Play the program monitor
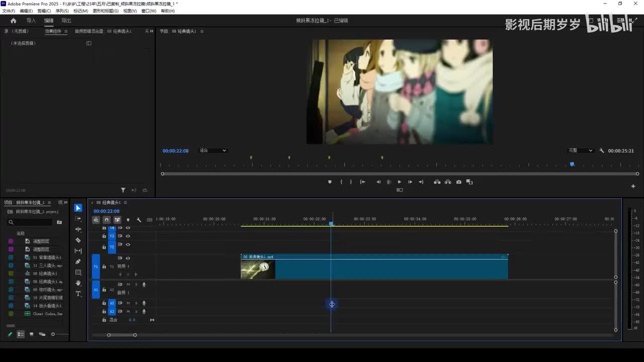Viewport: 644px width, 362px height. 399,182
